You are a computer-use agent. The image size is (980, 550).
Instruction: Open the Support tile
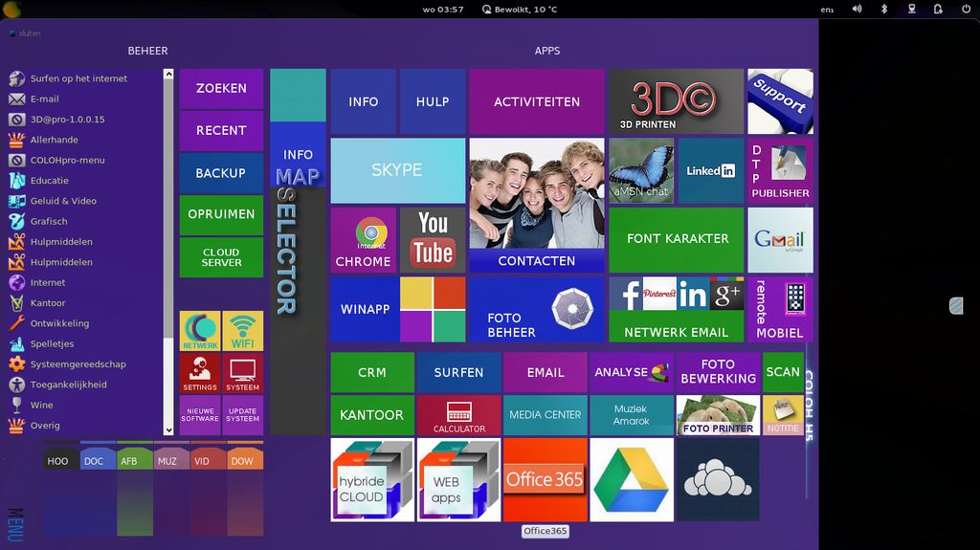(x=780, y=101)
